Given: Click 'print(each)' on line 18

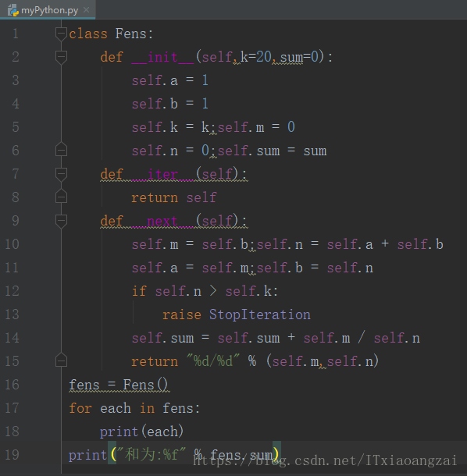Looking at the screenshot, I should tap(142, 432).
